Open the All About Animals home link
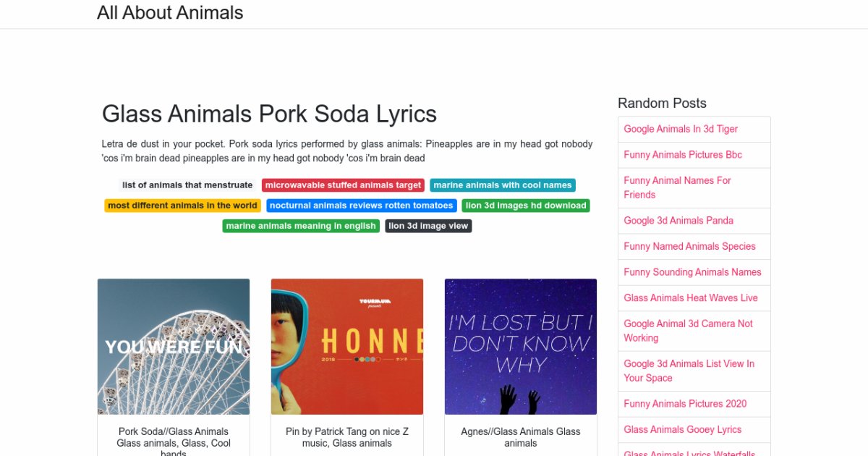The width and height of the screenshot is (868, 456). 170,13
